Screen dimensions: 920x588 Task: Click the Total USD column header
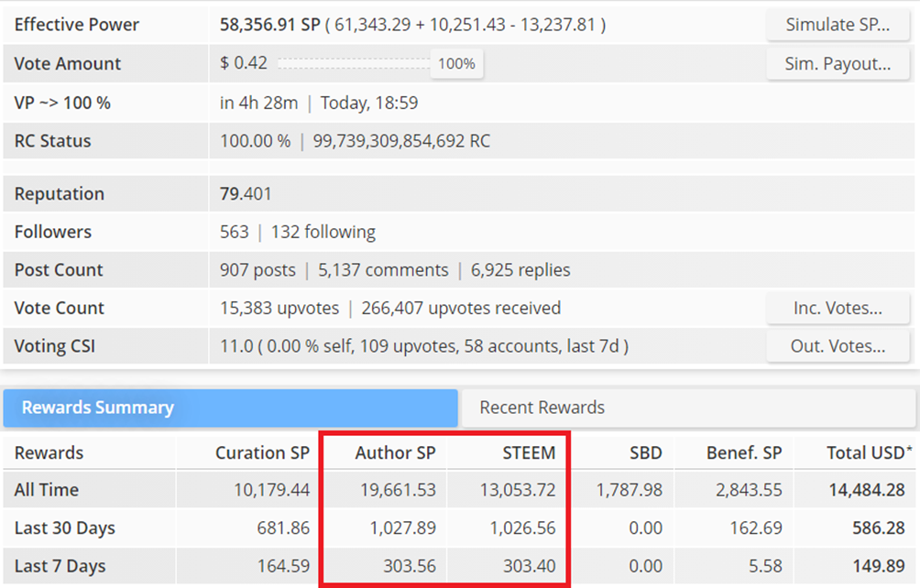[869, 452]
